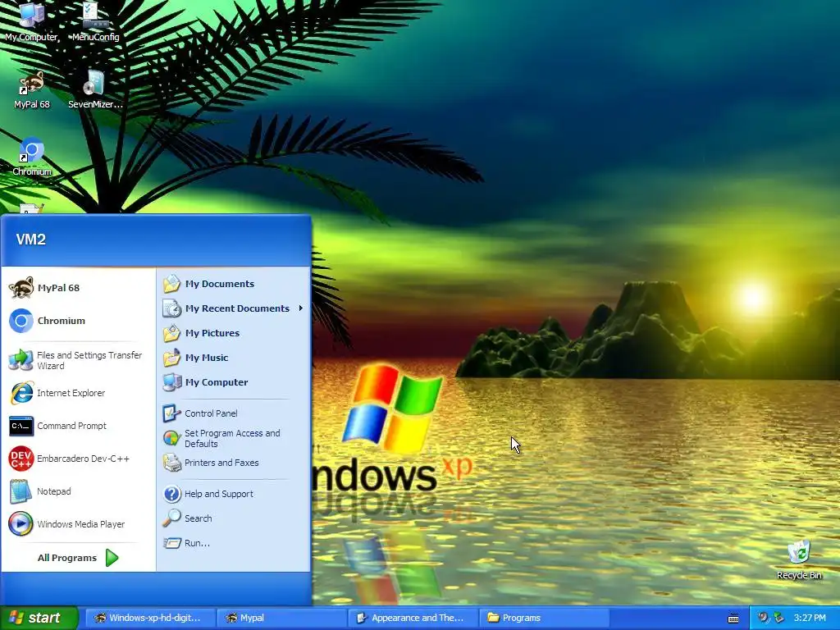Click the Windows Media Player icon
The height and width of the screenshot is (630, 840).
pyautogui.click(x=21, y=524)
